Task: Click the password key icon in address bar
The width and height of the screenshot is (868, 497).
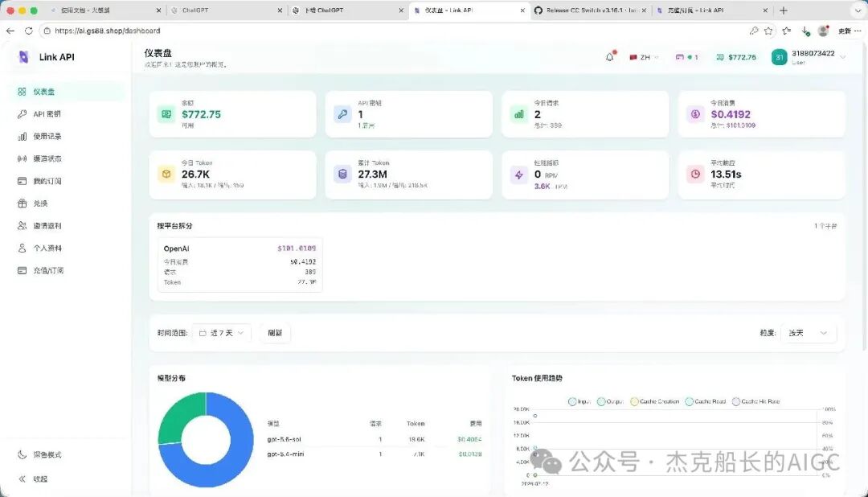Action: [753, 31]
